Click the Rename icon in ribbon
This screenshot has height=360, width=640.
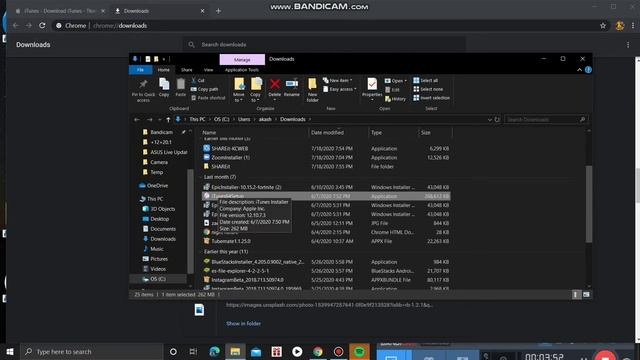click(292, 84)
